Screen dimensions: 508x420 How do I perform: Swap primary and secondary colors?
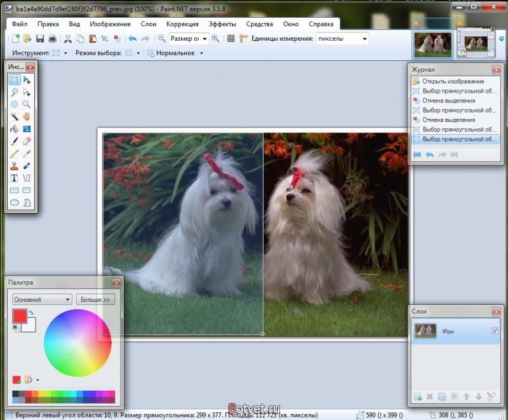coord(31,313)
